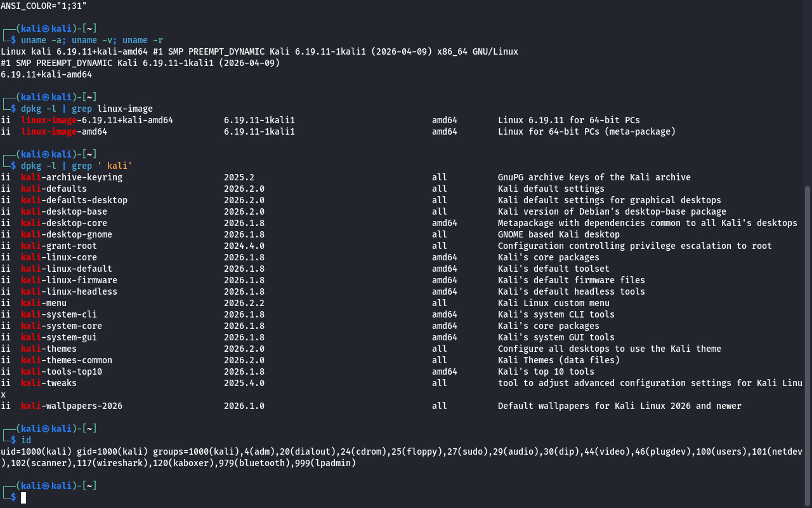The height and width of the screenshot is (508, 812).
Task: Click the kali-desktop-gnome package name
Action: pos(67,234)
